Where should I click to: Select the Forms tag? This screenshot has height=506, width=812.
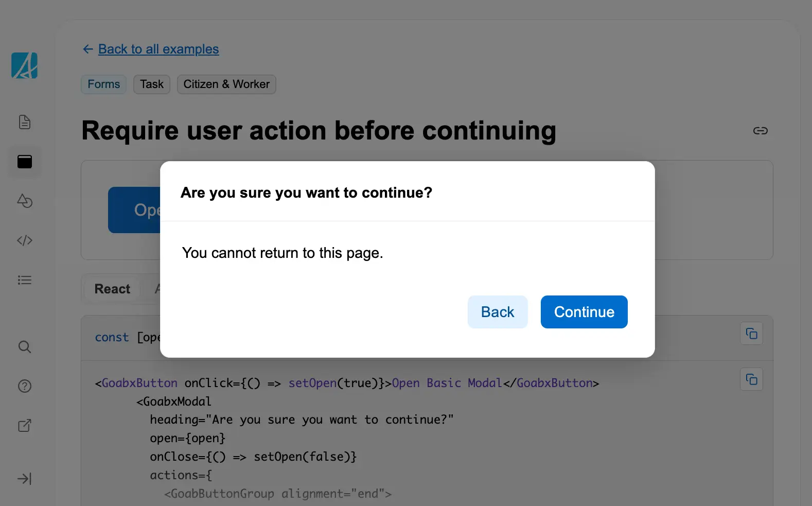(x=103, y=84)
